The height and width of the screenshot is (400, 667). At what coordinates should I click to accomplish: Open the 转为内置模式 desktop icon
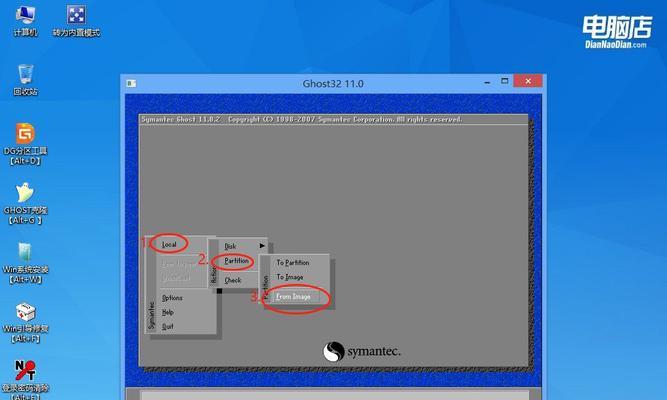[x=76, y=20]
